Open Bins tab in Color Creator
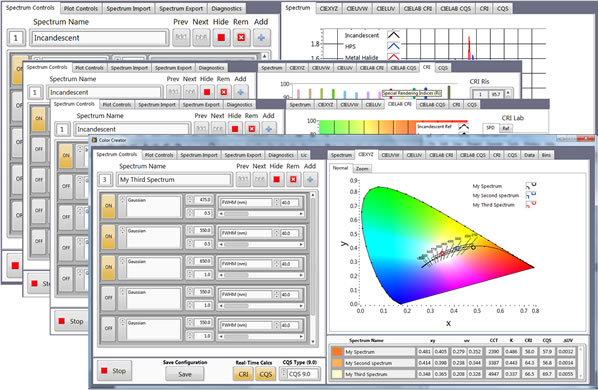 click(x=546, y=155)
